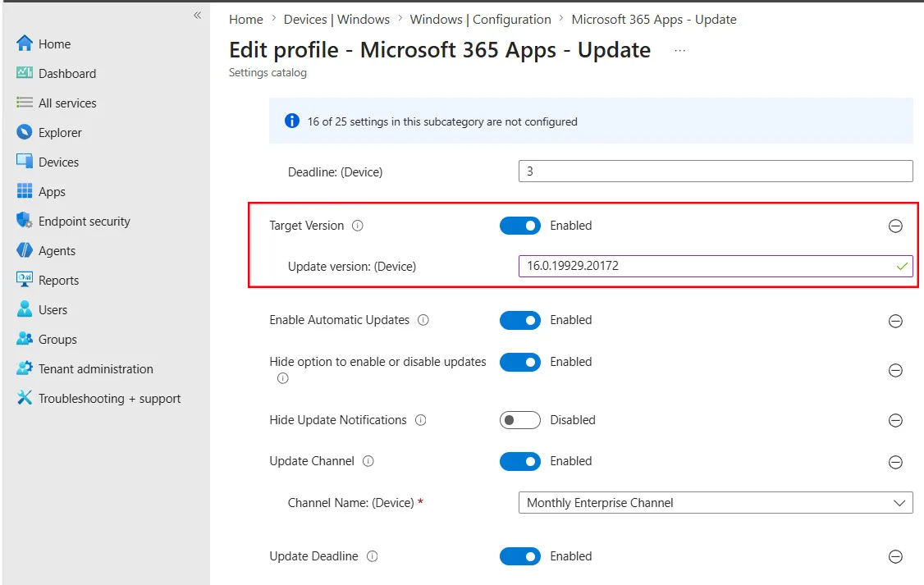This screenshot has width=924, height=585.
Task: Remove the Hide option to enable updates setting
Action: [895, 371]
